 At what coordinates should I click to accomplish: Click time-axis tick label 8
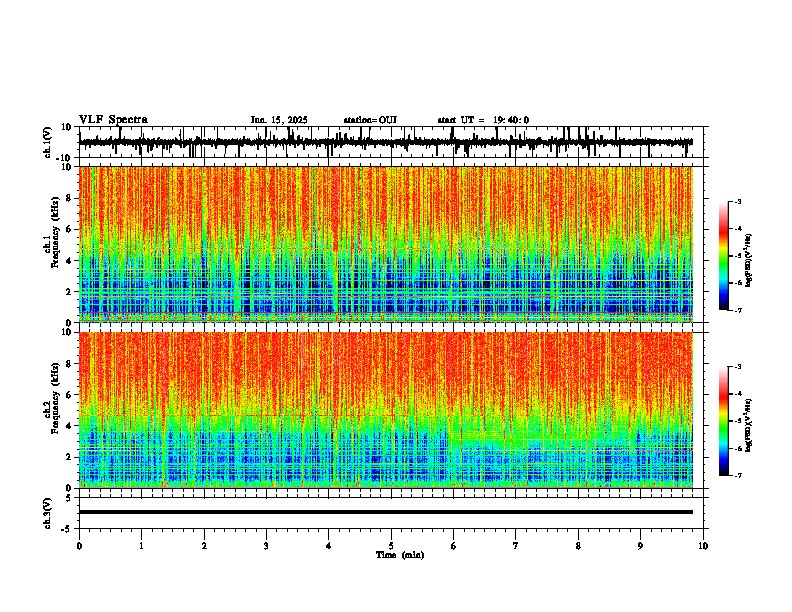[x=578, y=546]
